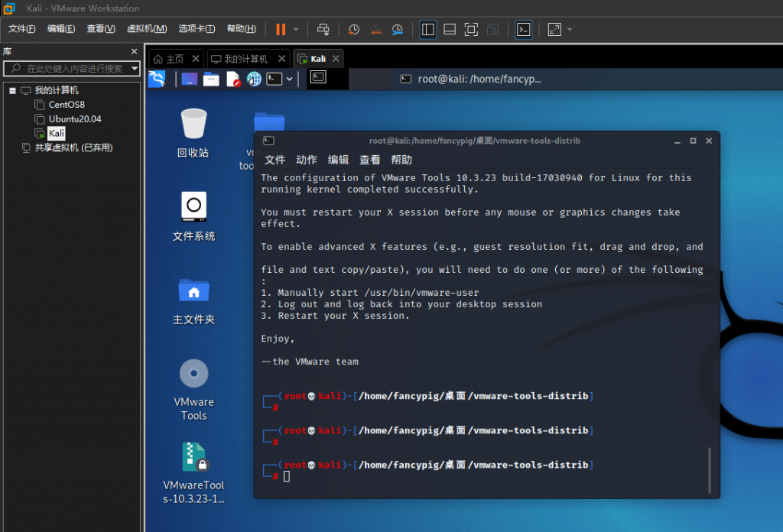Image resolution: width=783 pixels, height=532 pixels.
Task: Minimize the terminal window
Action: (677, 141)
